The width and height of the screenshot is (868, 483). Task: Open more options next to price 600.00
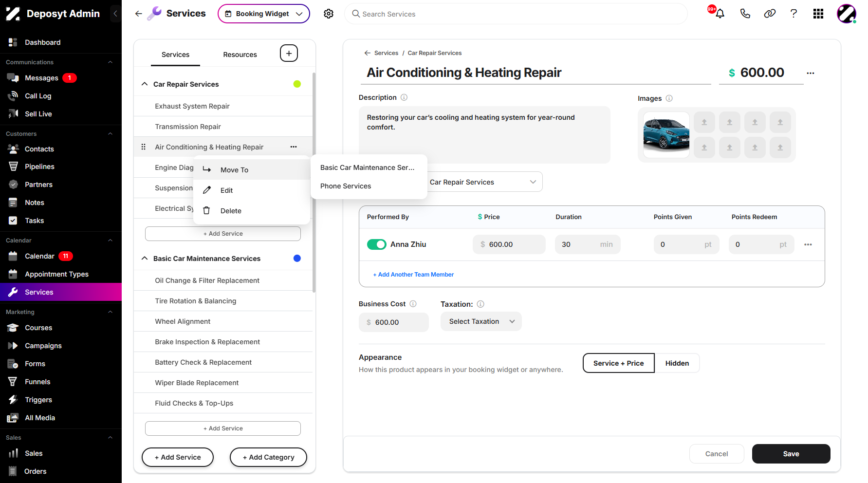811,73
